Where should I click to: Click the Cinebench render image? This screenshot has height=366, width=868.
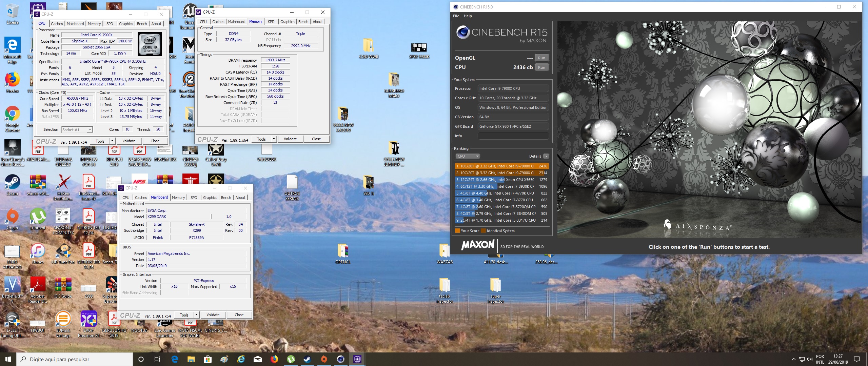pos(709,130)
